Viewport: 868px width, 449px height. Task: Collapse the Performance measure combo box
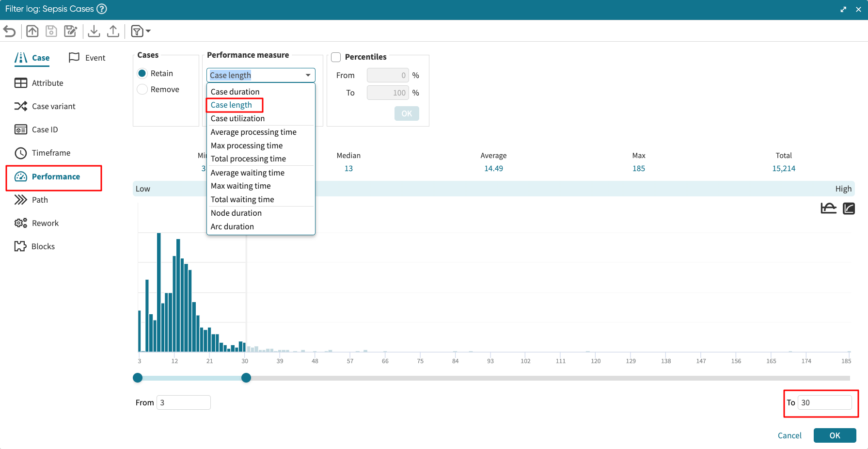308,75
